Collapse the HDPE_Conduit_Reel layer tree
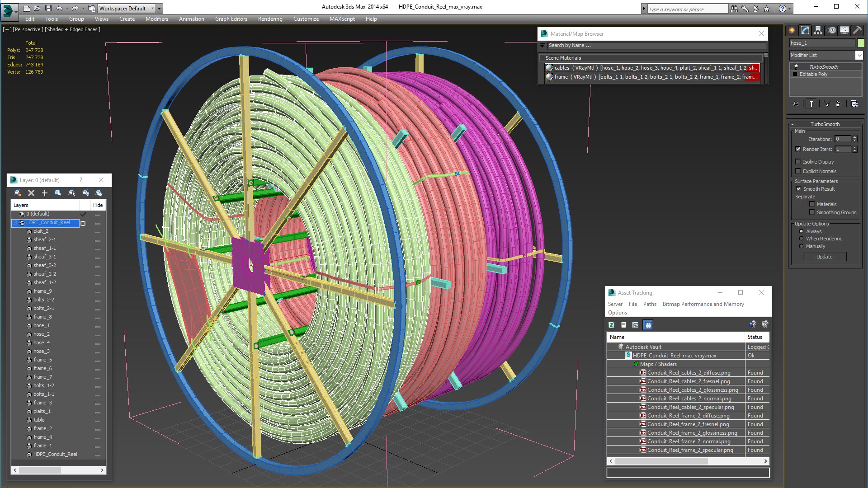868x488 pixels. coord(15,223)
